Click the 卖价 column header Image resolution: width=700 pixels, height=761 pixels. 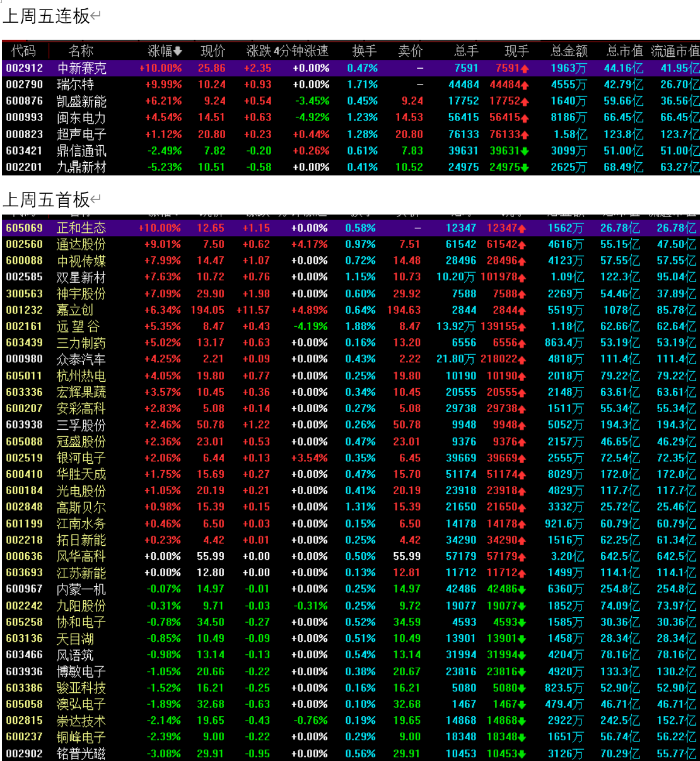(x=410, y=51)
